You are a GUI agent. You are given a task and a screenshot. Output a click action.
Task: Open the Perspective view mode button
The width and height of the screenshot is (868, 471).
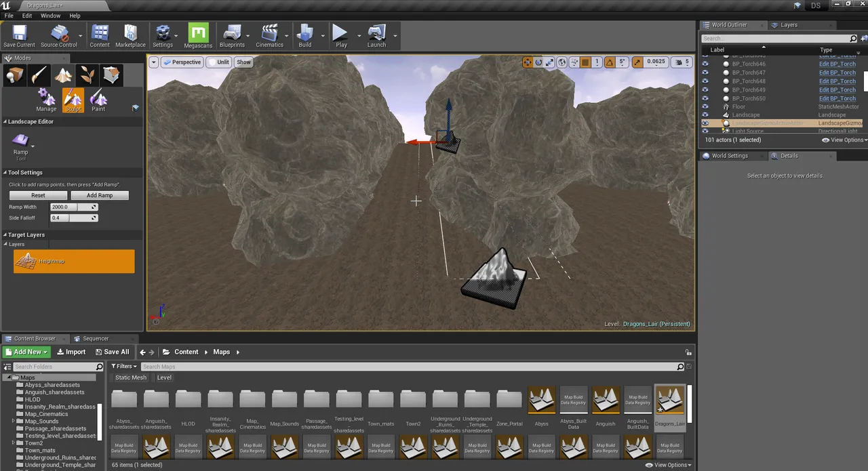pos(182,62)
